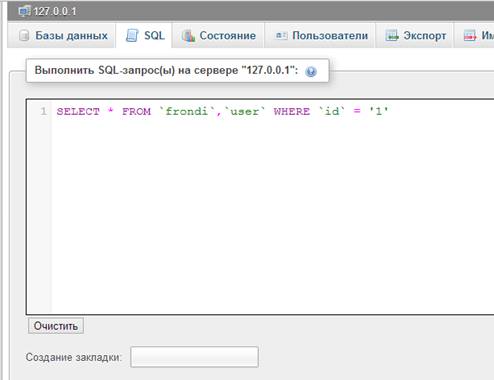Focus the Создание закладки input field
Image resolution: width=494 pixels, height=380 pixels.
pyautogui.click(x=194, y=357)
